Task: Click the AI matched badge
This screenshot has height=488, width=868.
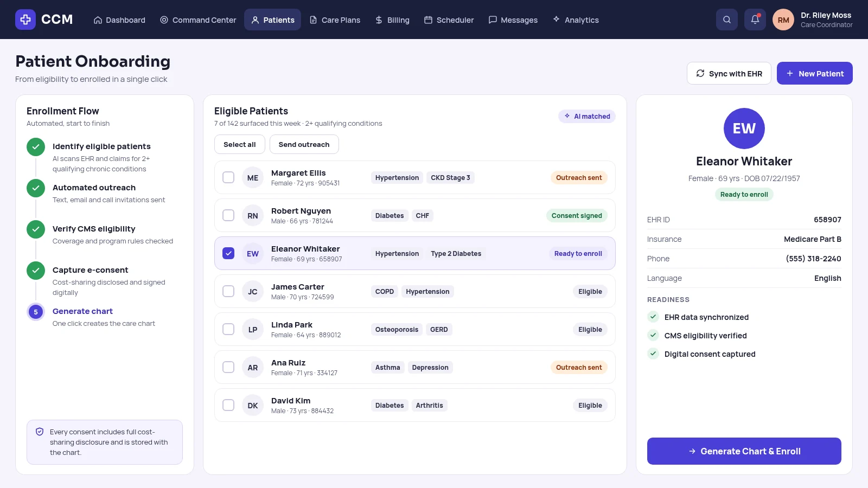Action: 587,116
